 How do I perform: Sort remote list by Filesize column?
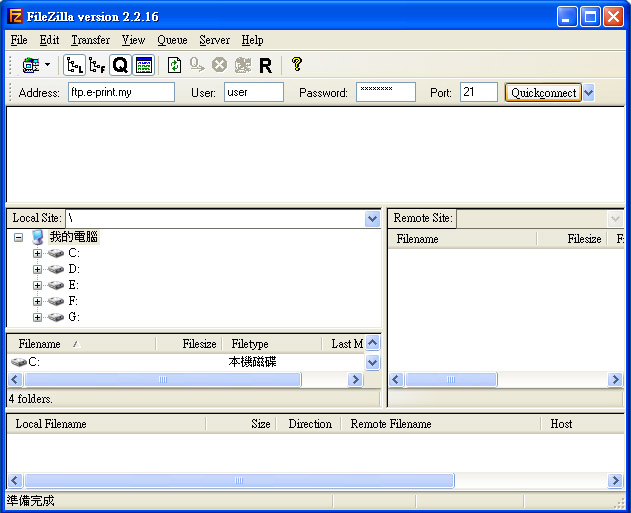tap(571, 239)
